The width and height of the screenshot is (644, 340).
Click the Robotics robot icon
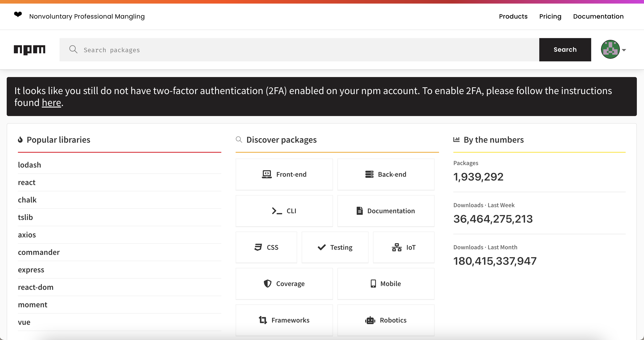click(x=370, y=320)
